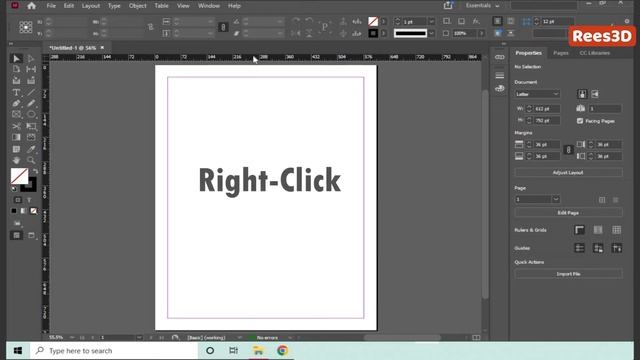
Task: Select the Selection tool arrow
Action: pos(16,59)
